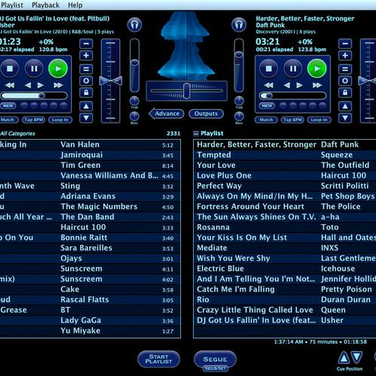This screenshot has width=376, height=376.
Task: Click Tap BPM on the right deck
Action: 293,120
